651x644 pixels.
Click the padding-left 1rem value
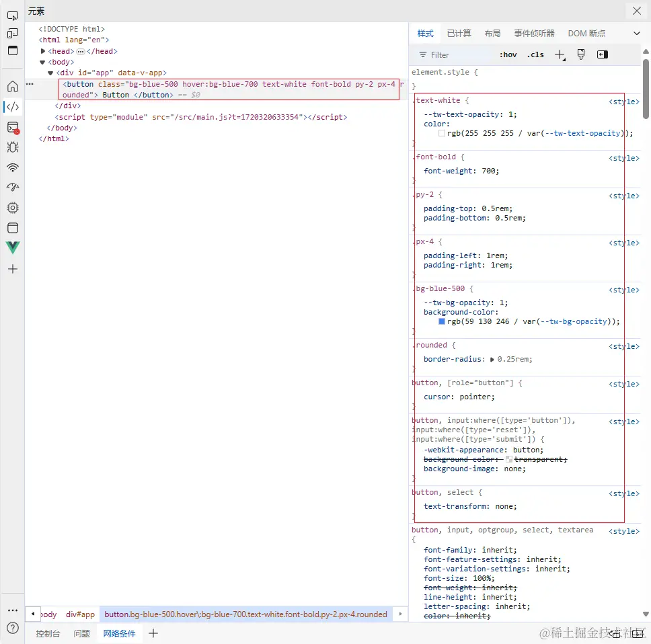(495, 255)
